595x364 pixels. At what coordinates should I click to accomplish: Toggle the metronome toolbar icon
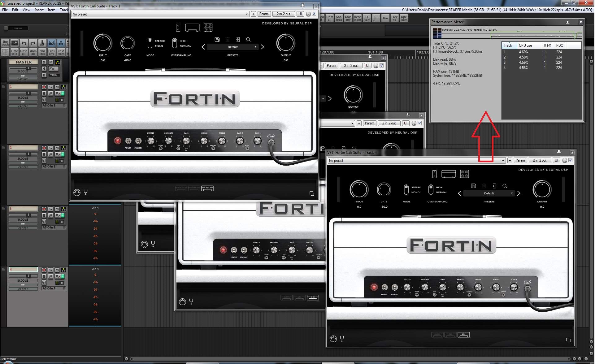[x=42, y=43]
